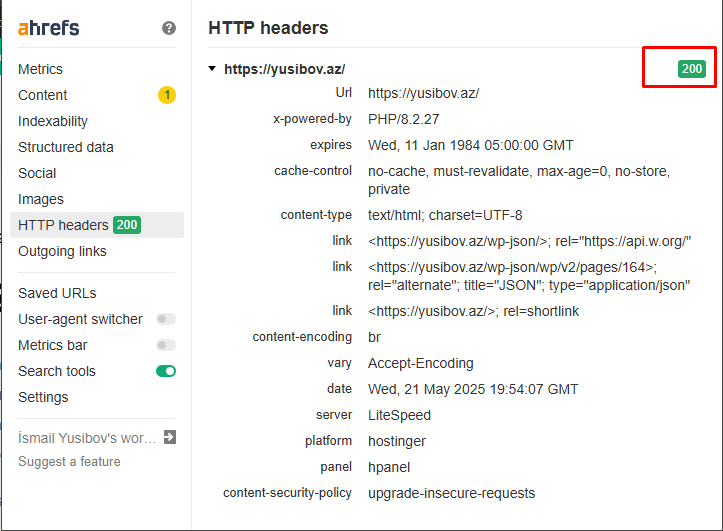This screenshot has height=531, width=723.
Task: Click the sign-out arrow icon
Action: coord(170,437)
